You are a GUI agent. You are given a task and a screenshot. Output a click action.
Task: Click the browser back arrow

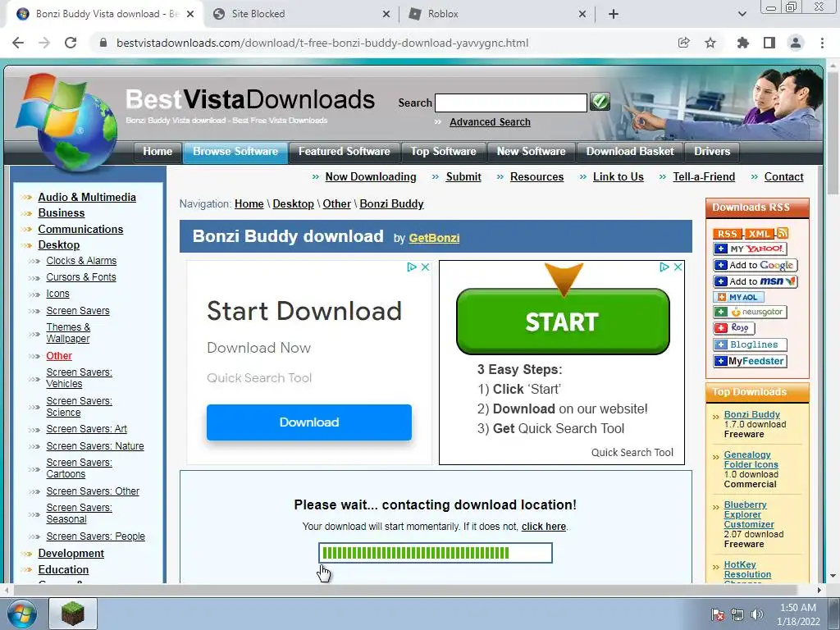(x=18, y=43)
